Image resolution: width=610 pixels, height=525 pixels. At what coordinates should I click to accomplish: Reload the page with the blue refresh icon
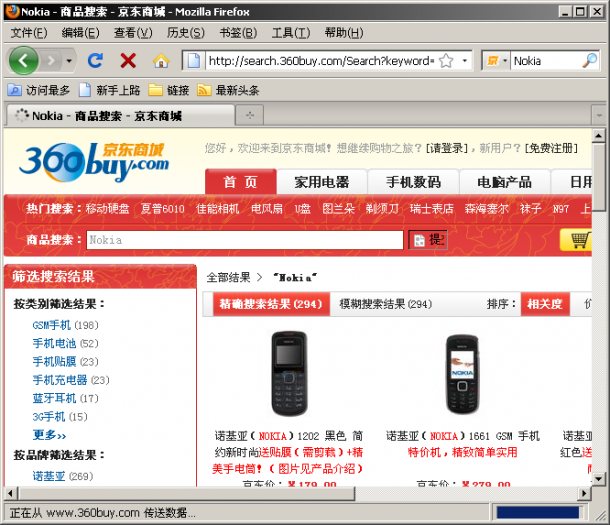coord(95,61)
